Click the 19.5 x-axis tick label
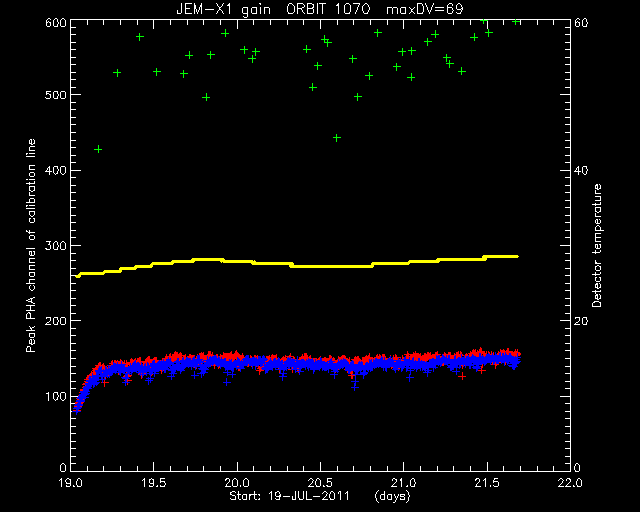The image size is (640, 512). tap(154, 483)
